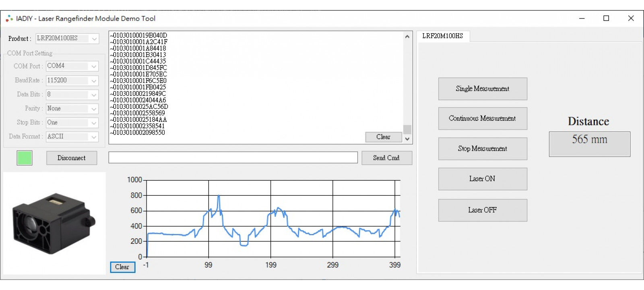Click the IADIY app icon in title bar
Image resolution: width=644 pixels, height=290 pixels.
[x=9, y=19]
